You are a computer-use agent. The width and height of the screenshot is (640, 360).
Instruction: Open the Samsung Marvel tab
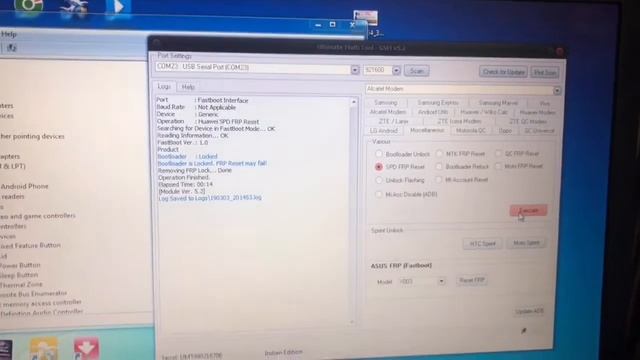498,103
